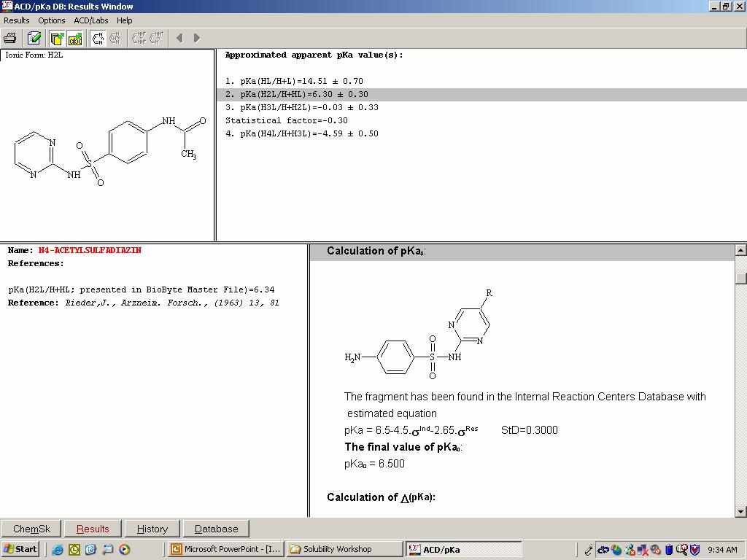
Task: Switch to Microsoft PowerPoint taskbar button
Action: pos(226,549)
